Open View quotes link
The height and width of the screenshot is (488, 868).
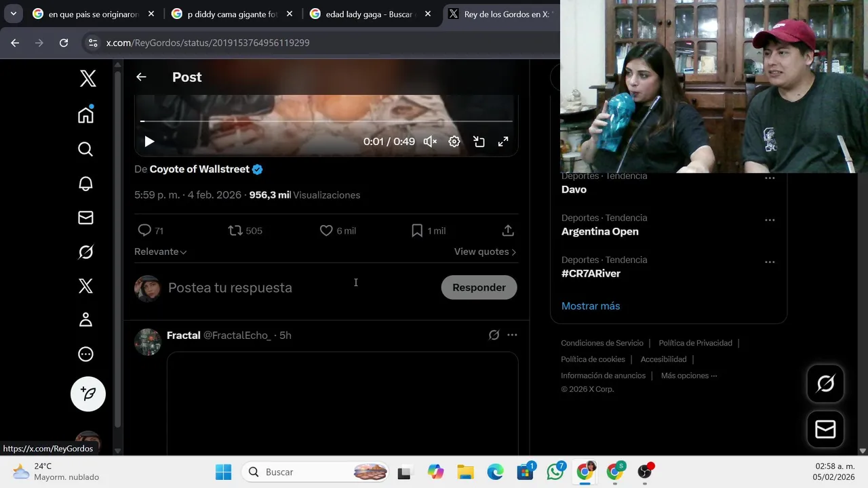point(485,251)
